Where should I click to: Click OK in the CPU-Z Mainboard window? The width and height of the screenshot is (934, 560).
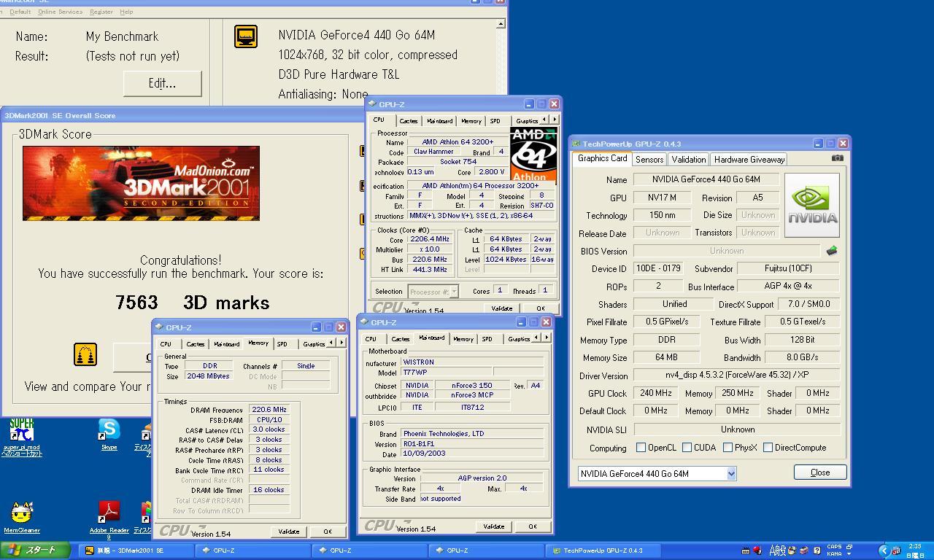533,526
